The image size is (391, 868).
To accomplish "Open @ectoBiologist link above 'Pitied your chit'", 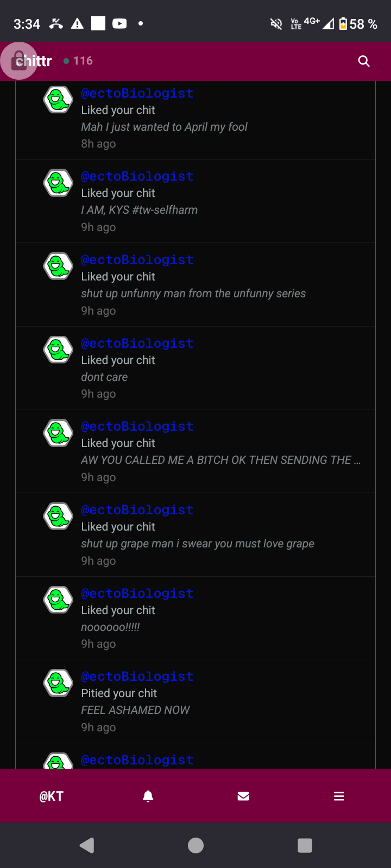I will point(137,676).
